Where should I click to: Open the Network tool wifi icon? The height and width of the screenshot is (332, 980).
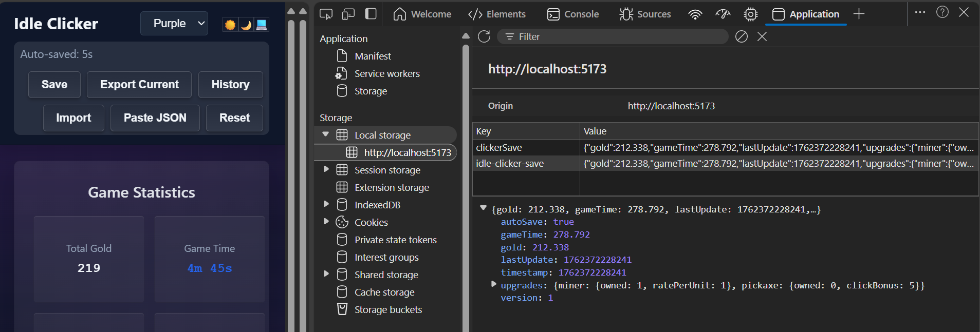pos(695,14)
